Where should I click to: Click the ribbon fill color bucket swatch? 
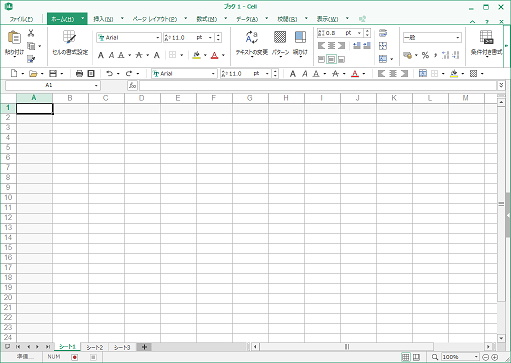click(197, 55)
